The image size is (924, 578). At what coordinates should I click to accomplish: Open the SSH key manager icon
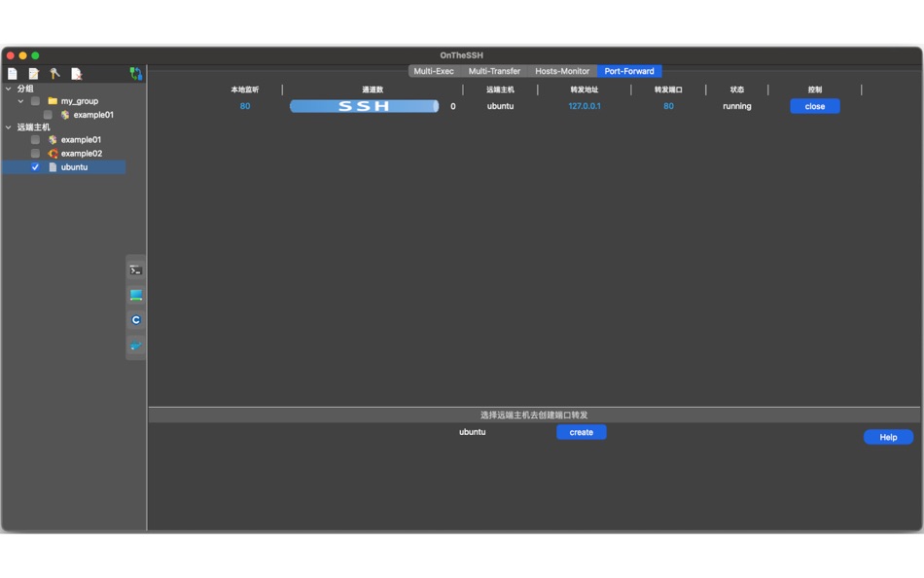(54, 74)
